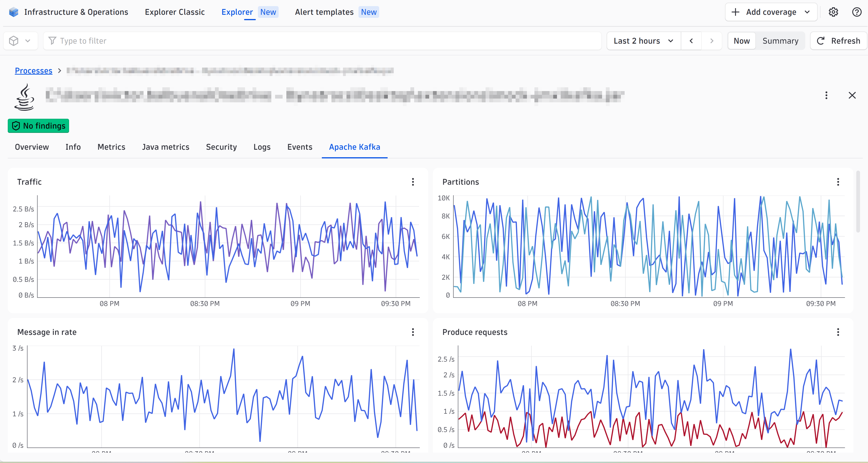Select the Apache Kafka tab
Viewport: 868px width, 463px height.
point(354,147)
